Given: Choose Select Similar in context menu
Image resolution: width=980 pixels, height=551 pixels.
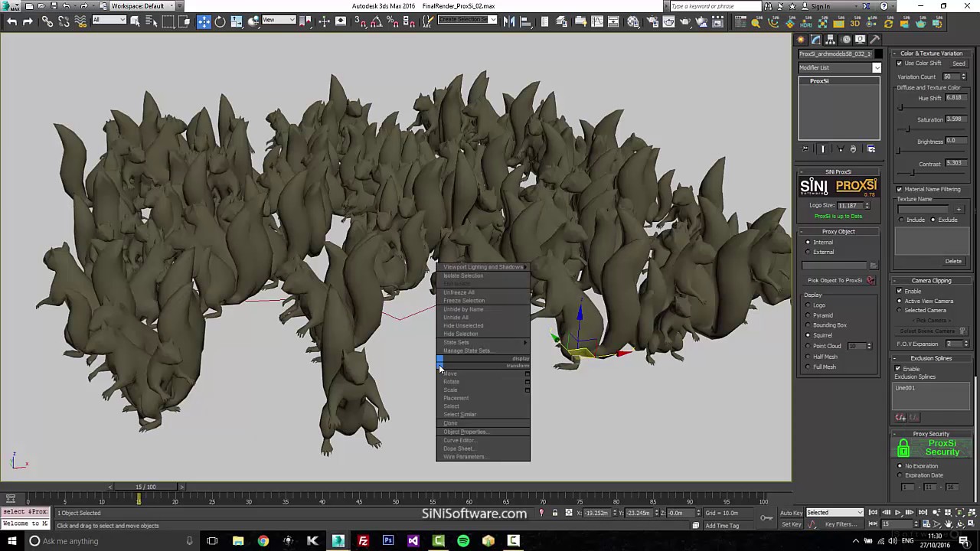Looking at the screenshot, I should click(459, 415).
